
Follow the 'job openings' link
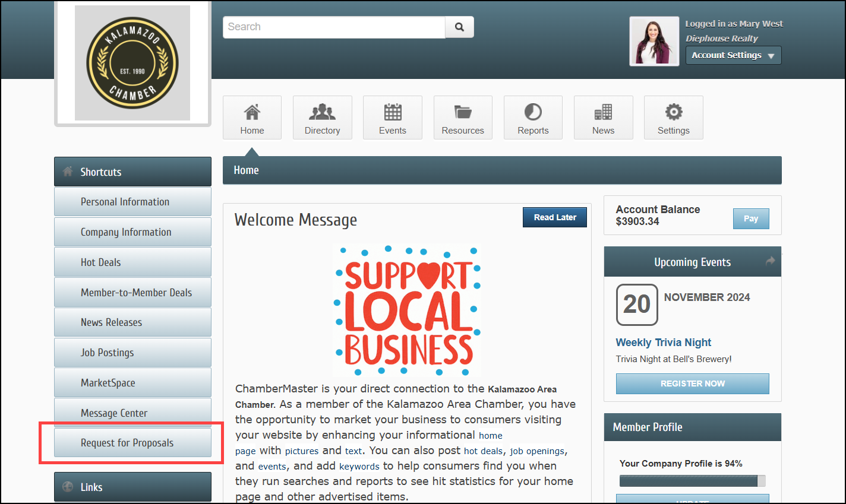click(537, 451)
